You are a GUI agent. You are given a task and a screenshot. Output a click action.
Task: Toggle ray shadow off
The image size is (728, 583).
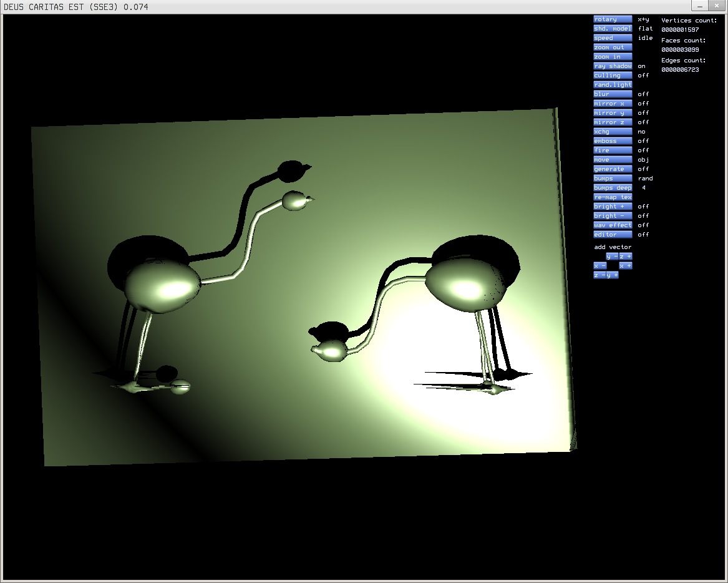611,66
